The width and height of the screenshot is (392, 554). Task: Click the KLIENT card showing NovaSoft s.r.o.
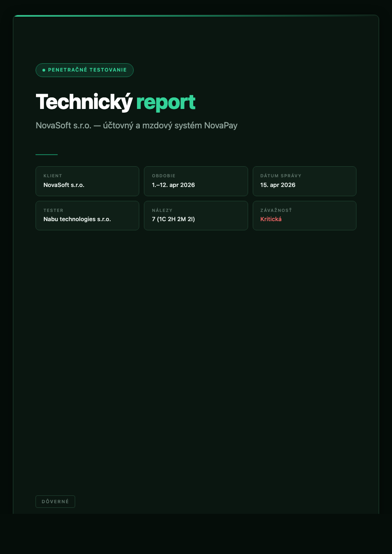pyautogui.click(x=87, y=181)
